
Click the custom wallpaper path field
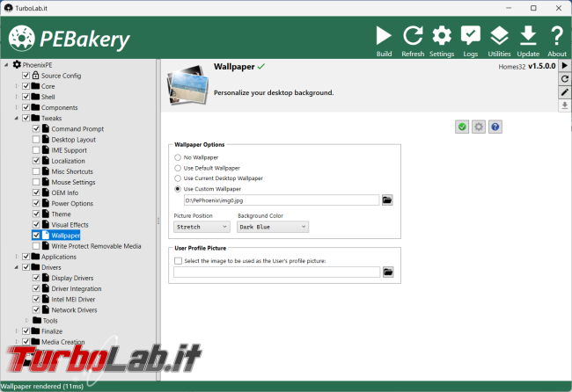(x=282, y=200)
